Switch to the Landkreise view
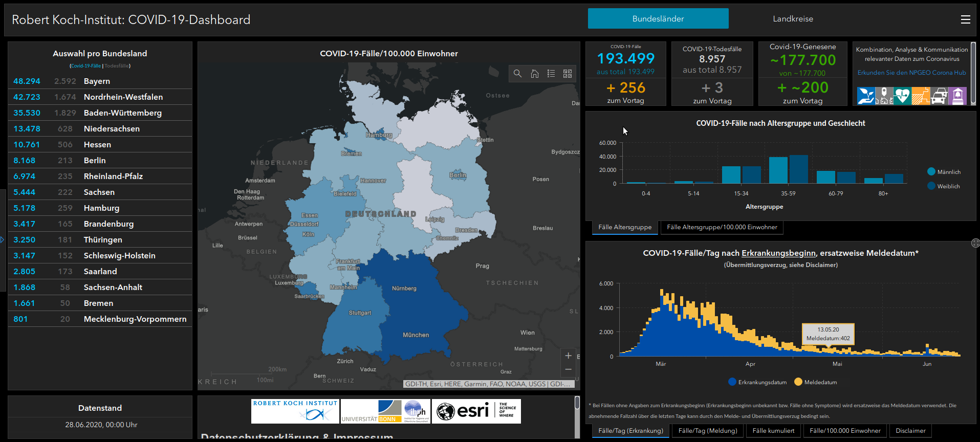The width and height of the screenshot is (980, 442). tap(793, 19)
